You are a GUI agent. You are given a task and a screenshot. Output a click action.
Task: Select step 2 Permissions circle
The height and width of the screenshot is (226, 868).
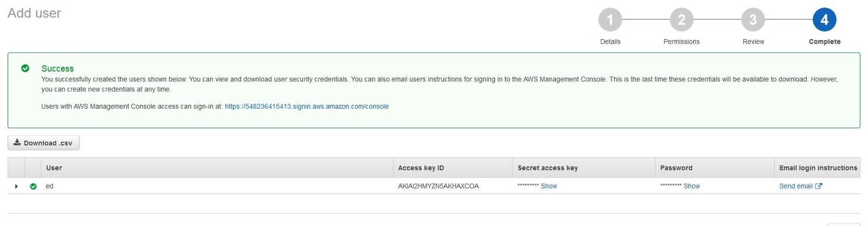[x=681, y=20]
